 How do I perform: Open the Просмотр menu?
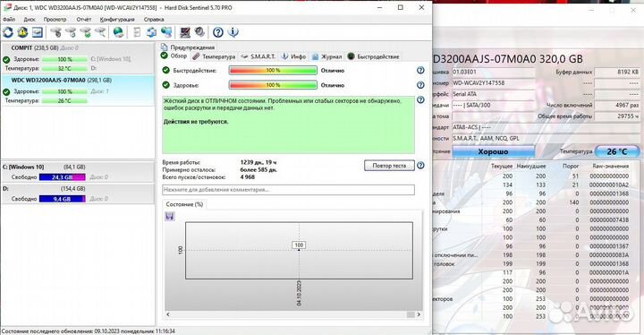(x=55, y=20)
